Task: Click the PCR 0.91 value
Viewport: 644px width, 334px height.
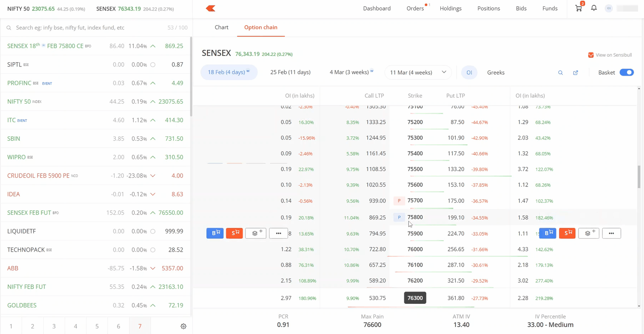Action: [x=283, y=325]
